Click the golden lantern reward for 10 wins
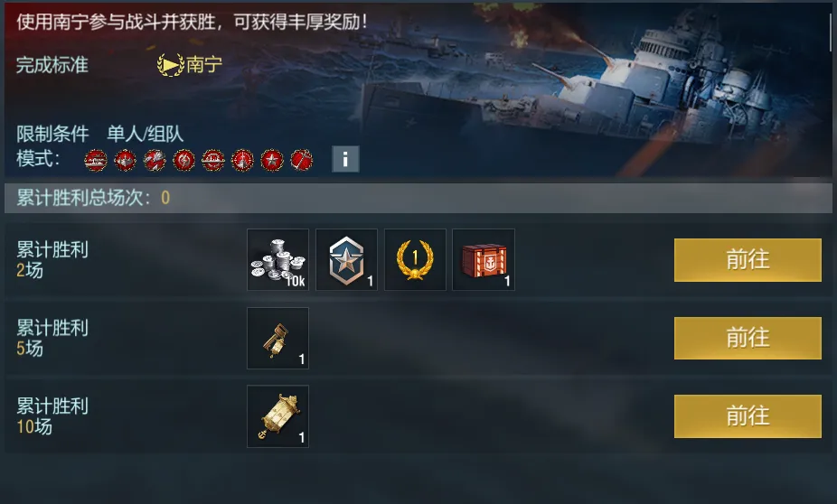The height and width of the screenshot is (504, 837). tap(277, 416)
